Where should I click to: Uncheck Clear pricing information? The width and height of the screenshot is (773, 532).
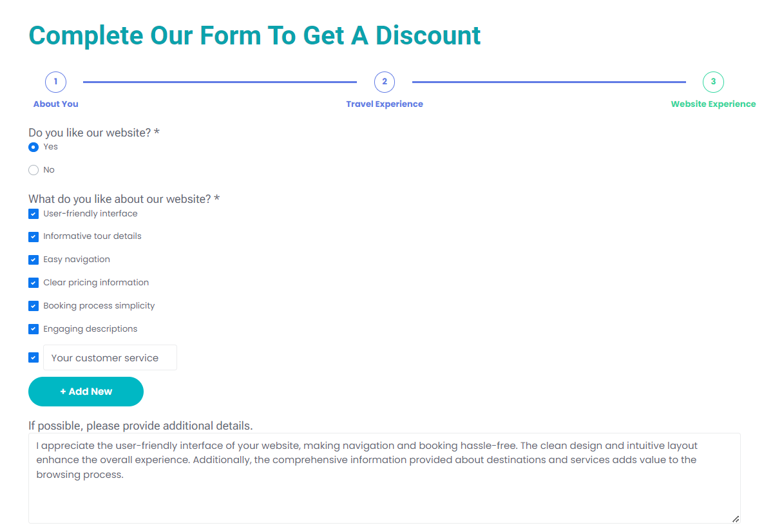coord(33,283)
